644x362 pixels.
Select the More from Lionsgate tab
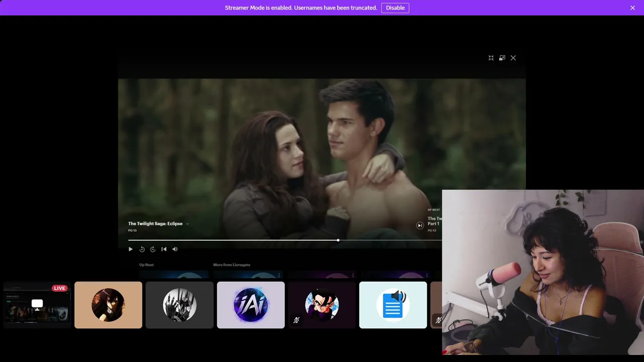pos(231,264)
